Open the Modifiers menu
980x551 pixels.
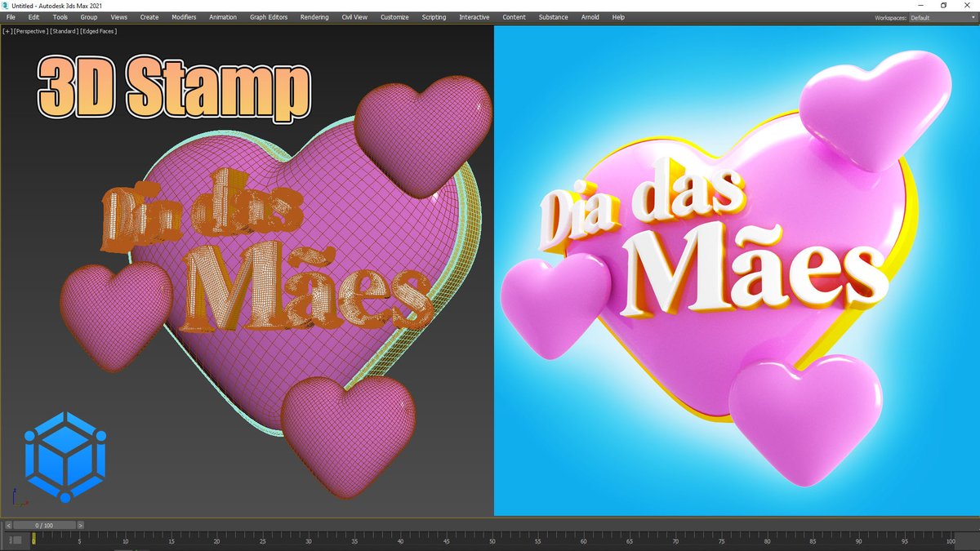click(x=184, y=17)
